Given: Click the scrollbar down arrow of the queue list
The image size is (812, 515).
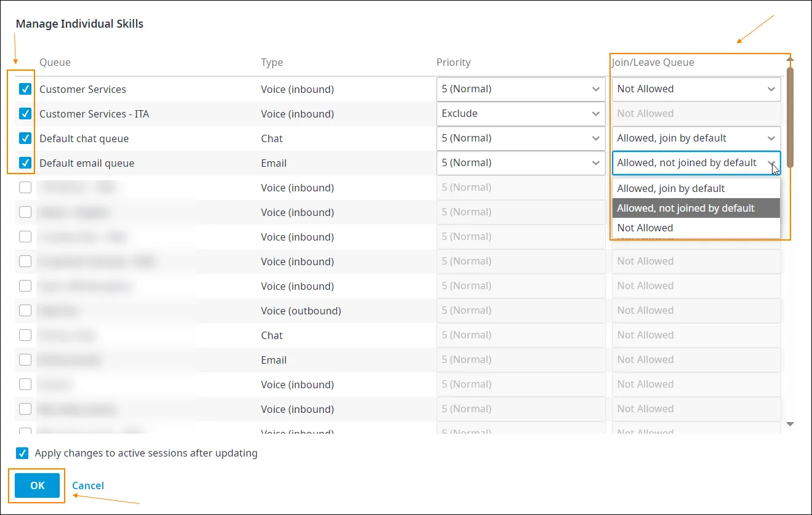Looking at the screenshot, I should tap(790, 424).
